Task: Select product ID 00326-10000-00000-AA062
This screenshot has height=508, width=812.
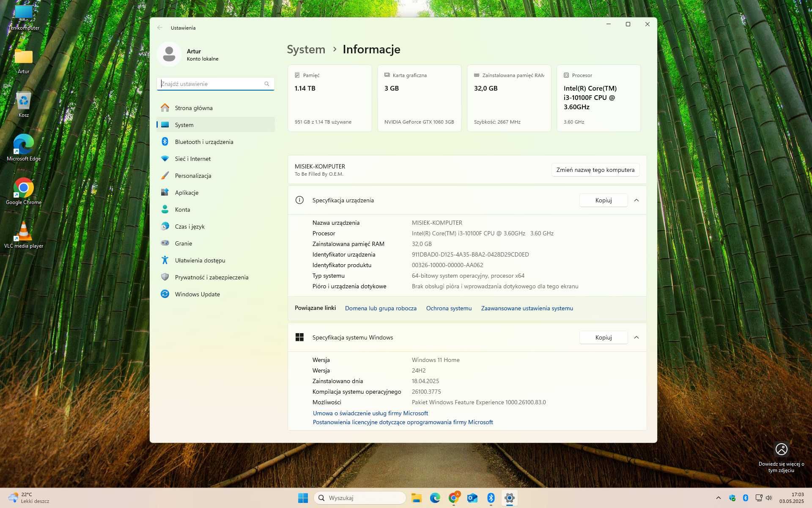Action: tap(447, 265)
